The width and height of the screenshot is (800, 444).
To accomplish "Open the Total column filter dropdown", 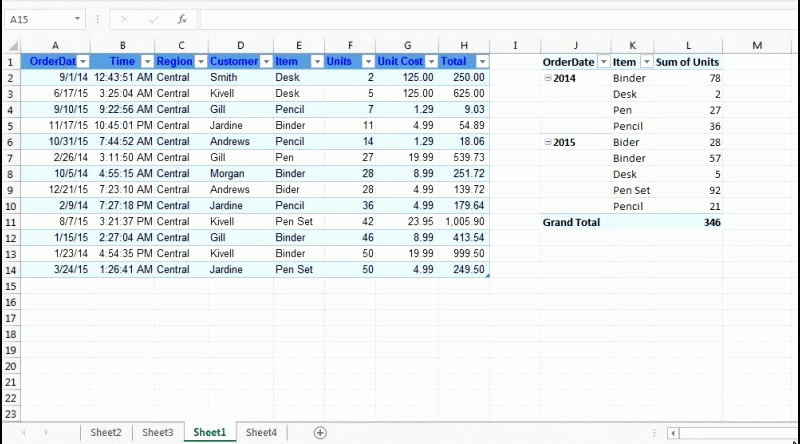I will pos(482,62).
